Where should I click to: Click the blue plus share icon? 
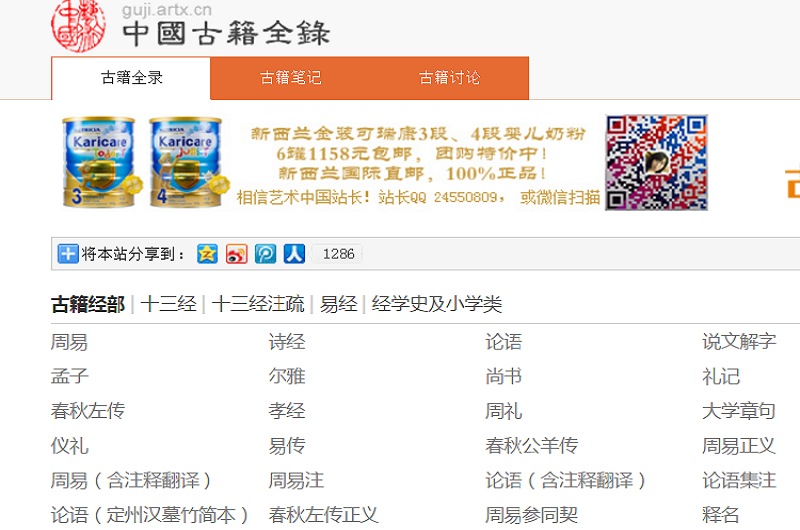(x=67, y=254)
